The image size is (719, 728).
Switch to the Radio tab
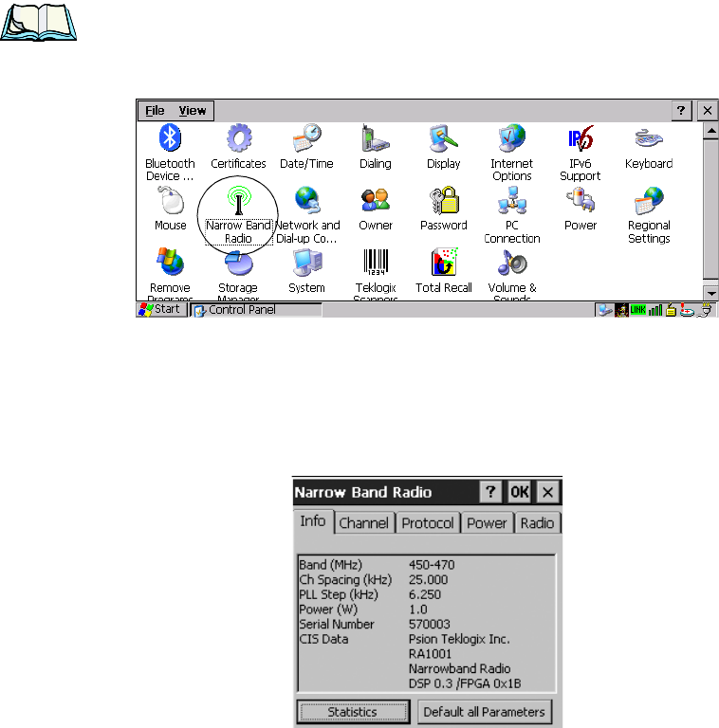click(538, 523)
